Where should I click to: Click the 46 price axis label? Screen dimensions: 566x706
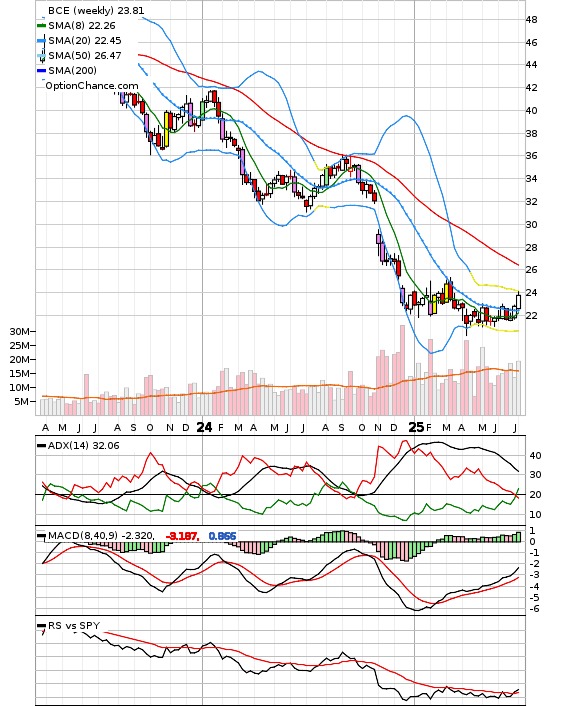click(x=531, y=43)
